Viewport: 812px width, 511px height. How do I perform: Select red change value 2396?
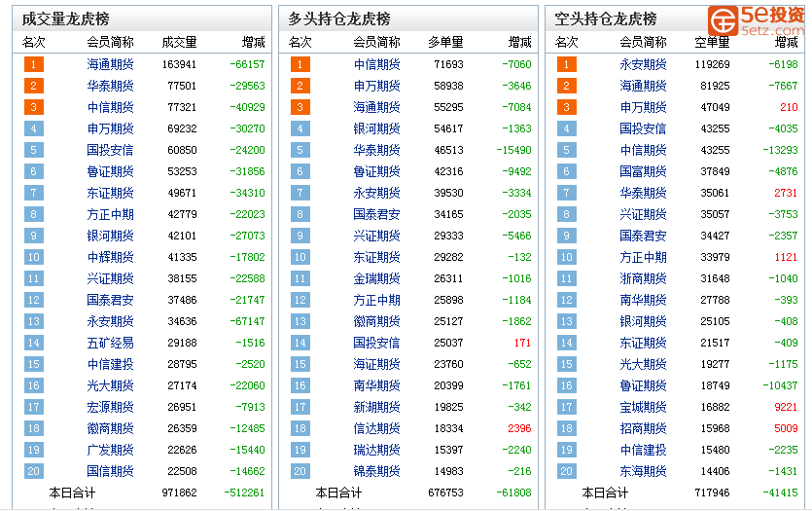pyautogui.click(x=519, y=428)
